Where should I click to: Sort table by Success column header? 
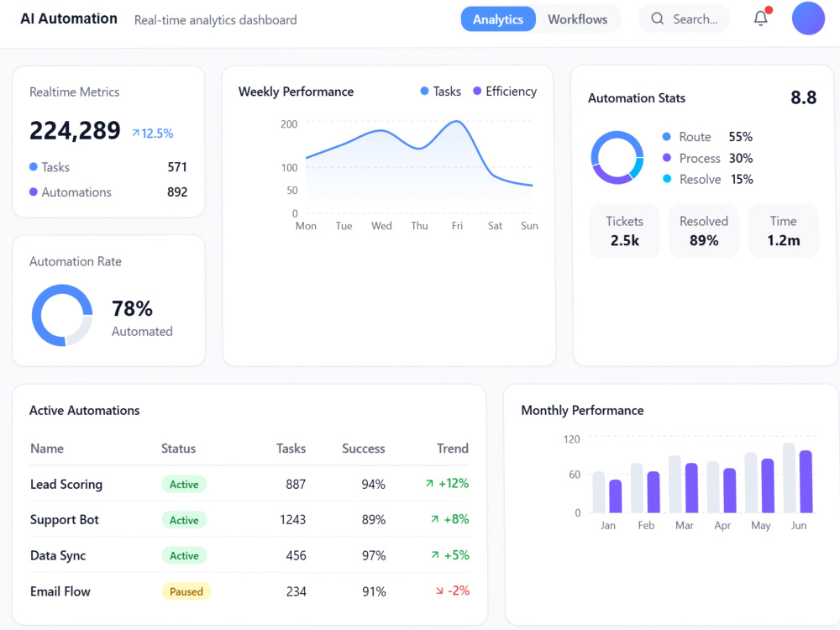point(363,449)
